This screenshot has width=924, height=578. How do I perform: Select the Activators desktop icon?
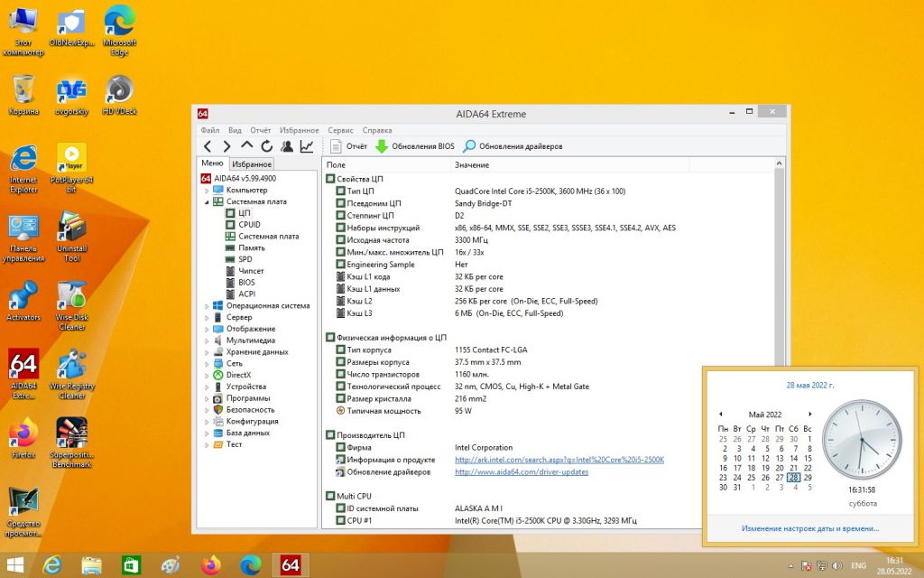point(23,301)
